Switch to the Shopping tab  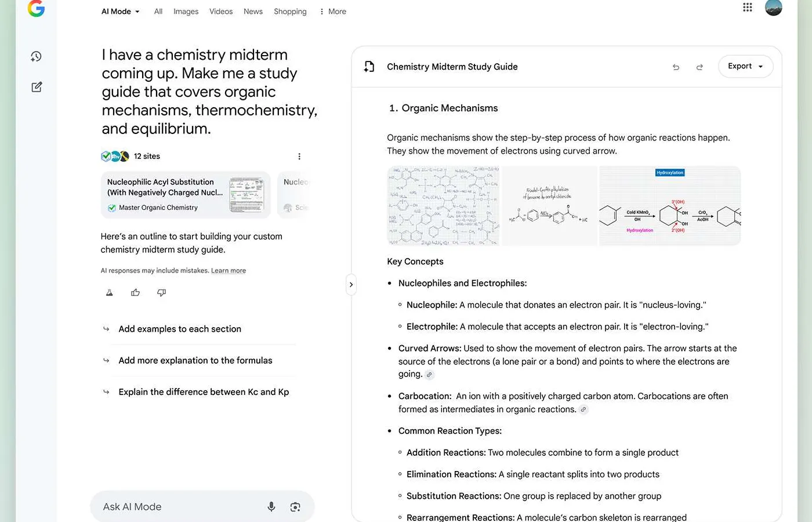pyautogui.click(x=290, y=12)
